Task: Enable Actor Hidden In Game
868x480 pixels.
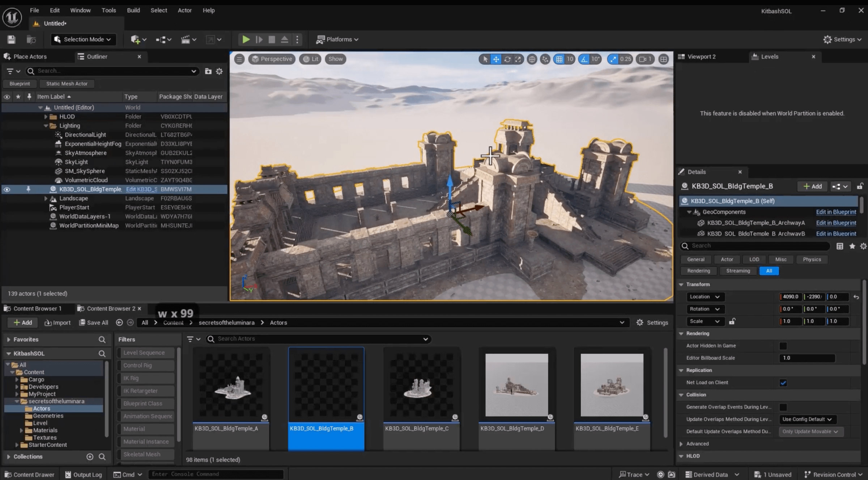Action: (x=783, y=346)
